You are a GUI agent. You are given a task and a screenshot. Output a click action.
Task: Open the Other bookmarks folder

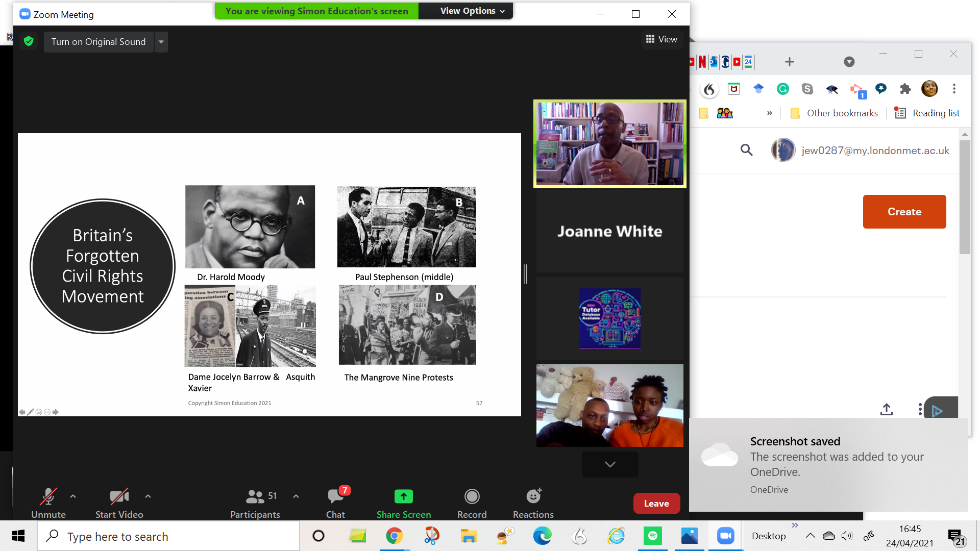835,113
